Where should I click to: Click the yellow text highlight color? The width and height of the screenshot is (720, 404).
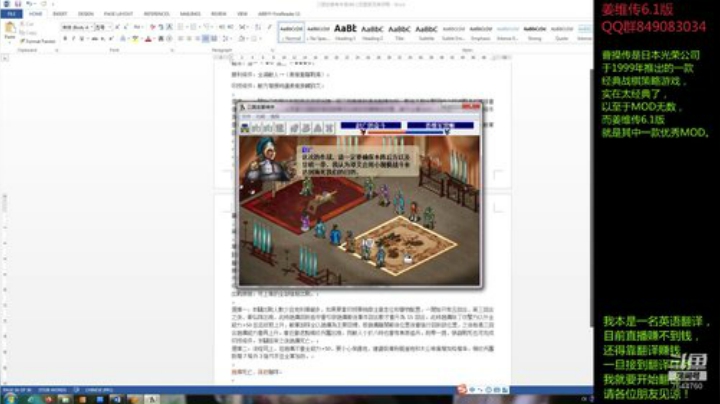(135, 39)
